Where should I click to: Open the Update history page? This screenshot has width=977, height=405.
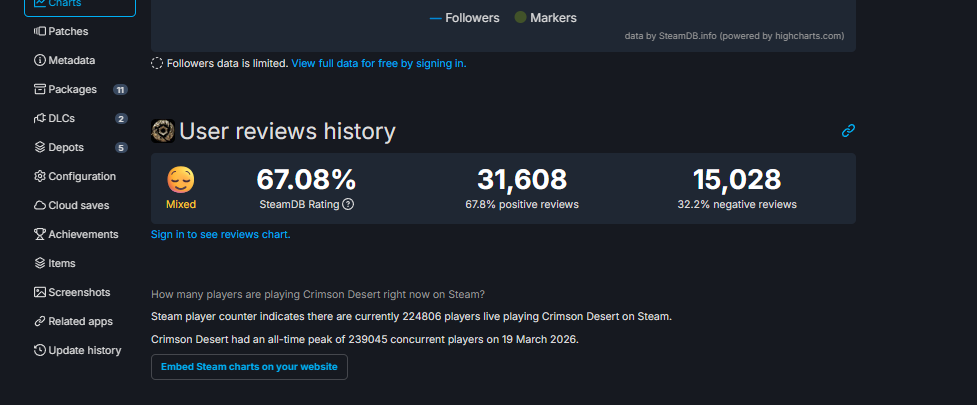pyautogui.click(x=84, y=350)
